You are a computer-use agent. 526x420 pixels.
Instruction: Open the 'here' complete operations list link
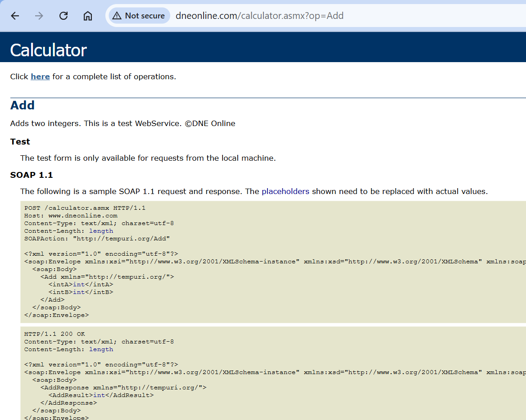40,77
